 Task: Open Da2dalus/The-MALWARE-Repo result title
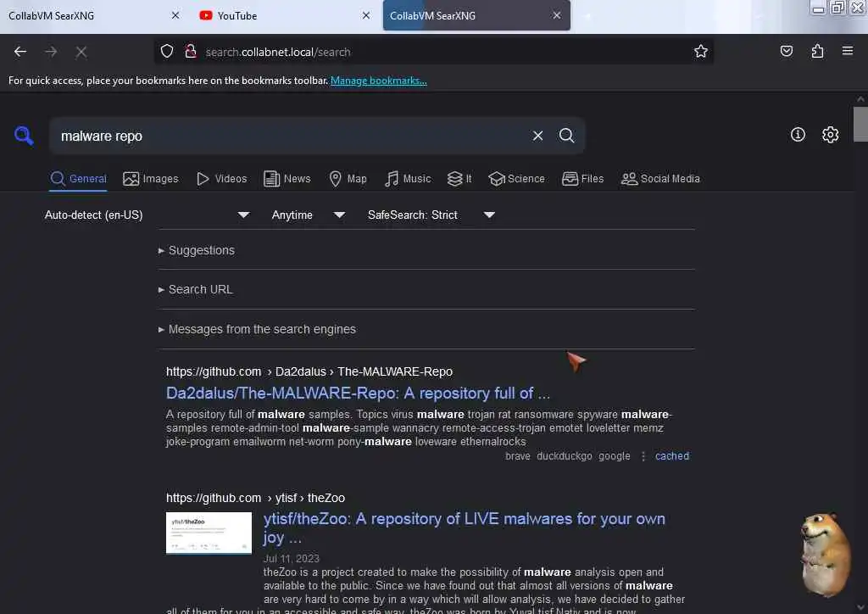[x=358, y=394]
